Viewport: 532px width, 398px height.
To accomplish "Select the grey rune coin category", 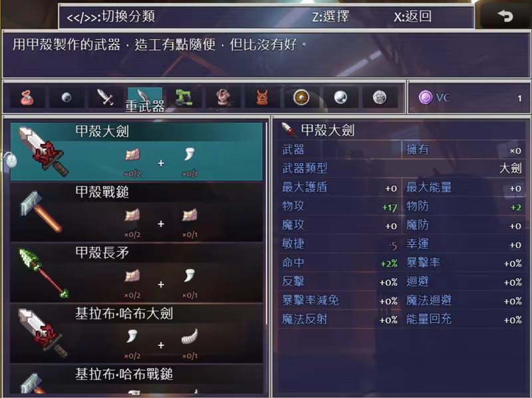I will pos(380,98).
